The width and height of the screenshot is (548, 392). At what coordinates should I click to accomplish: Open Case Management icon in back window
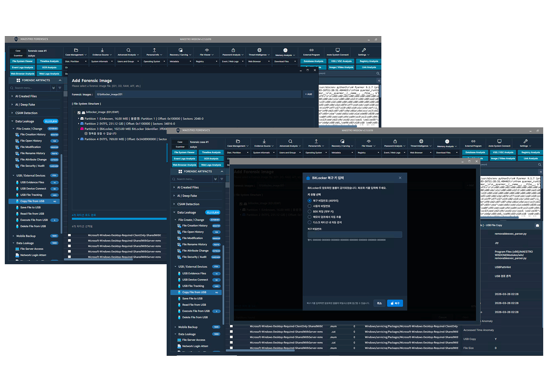tap(76, 50)
